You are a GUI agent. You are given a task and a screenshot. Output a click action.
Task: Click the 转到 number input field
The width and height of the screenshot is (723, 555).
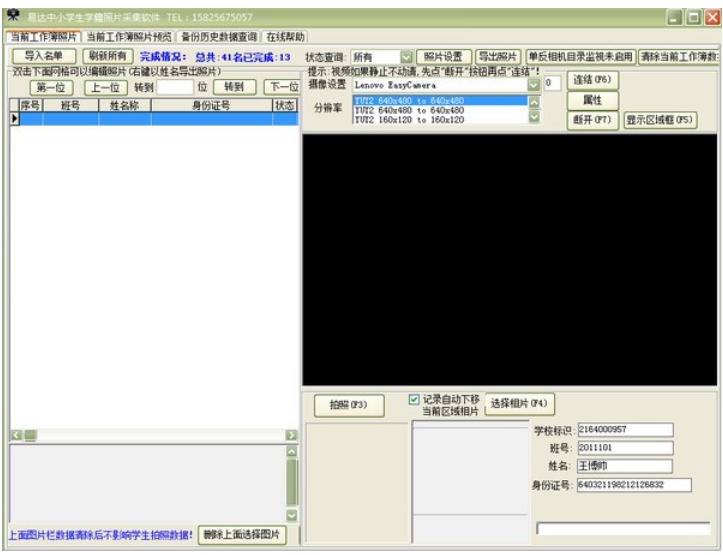pyautogui.click(x=175, y=87)
